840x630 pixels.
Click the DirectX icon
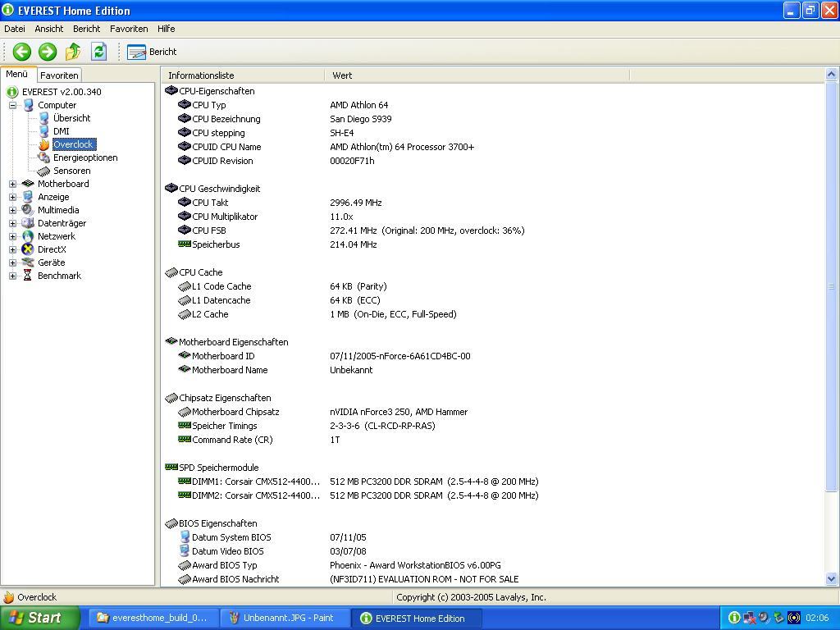pos(28,249)
